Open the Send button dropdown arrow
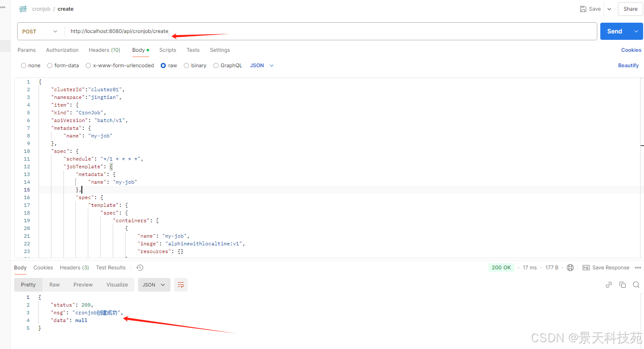Viewport: 644px width, 349px height. click(636, 31)
